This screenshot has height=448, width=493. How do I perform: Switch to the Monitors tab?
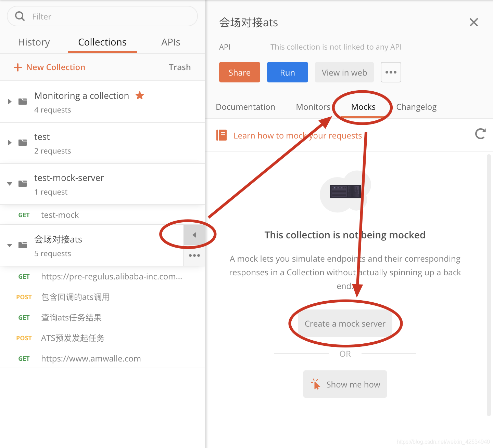click(313, 107)
